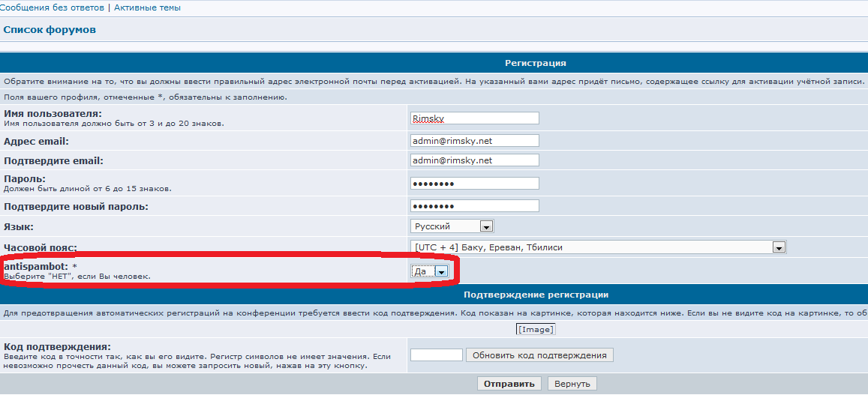
Task: Click the username field containing 'Rimsky'
Action: tap(474, 118)
